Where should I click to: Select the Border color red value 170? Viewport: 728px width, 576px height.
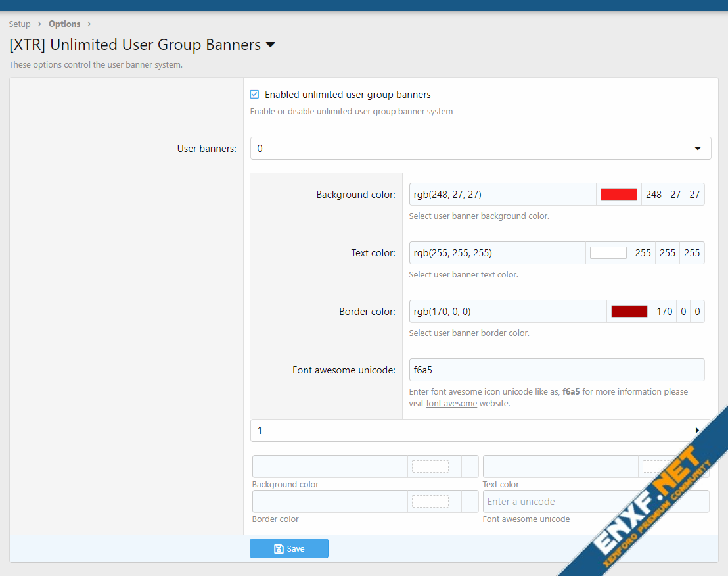(664, 312)
